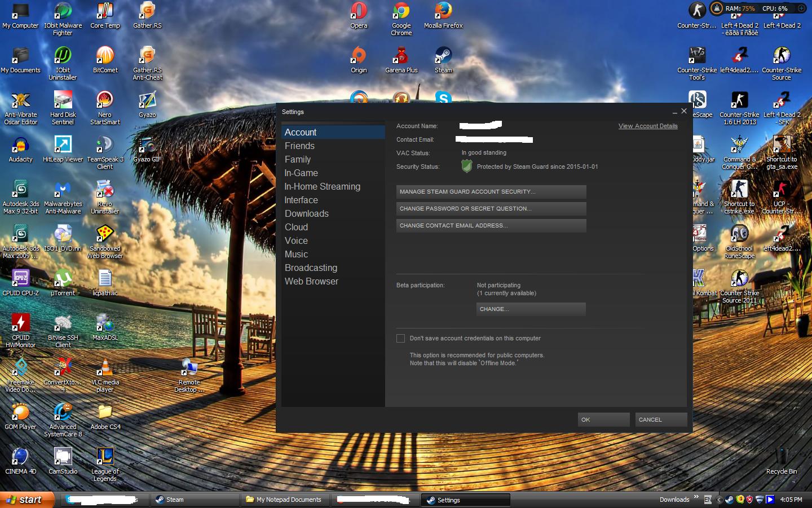Select the CPUID CPU-Z desktop icon
The width and height of the screenshot is (812, 508).
point(20,283)
